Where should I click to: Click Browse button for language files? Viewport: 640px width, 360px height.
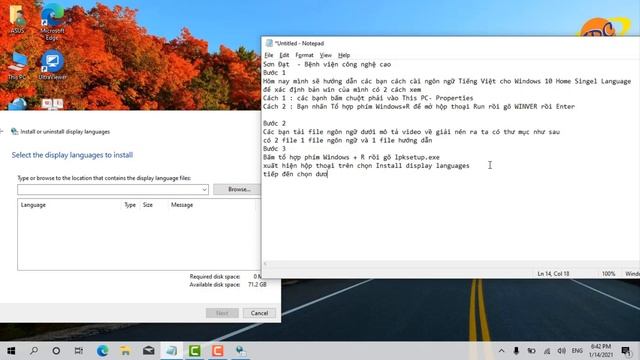pos(239,189)
